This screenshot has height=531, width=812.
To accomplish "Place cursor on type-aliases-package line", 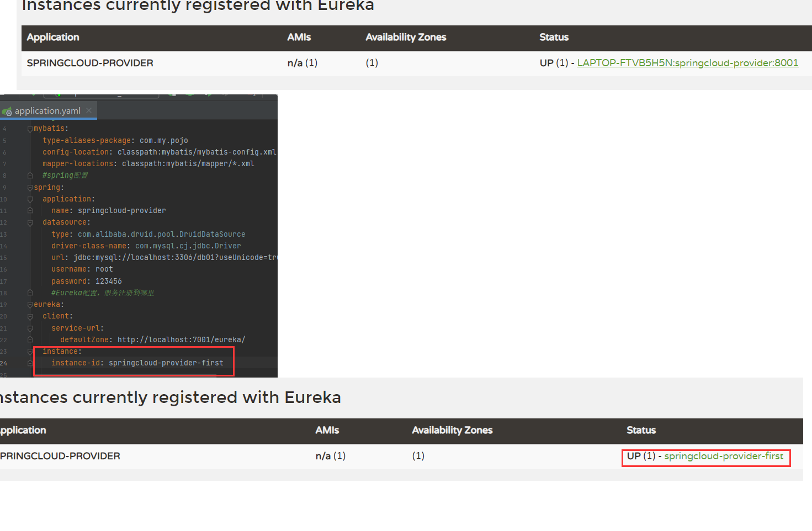I will click(115, 141).
